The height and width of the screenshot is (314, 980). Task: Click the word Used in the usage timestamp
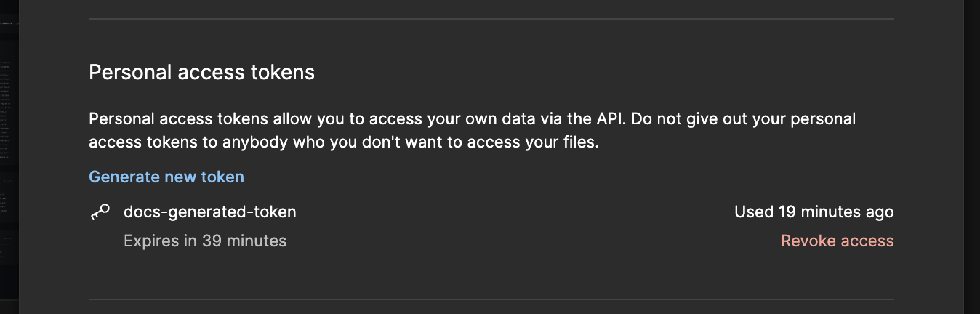752,212
